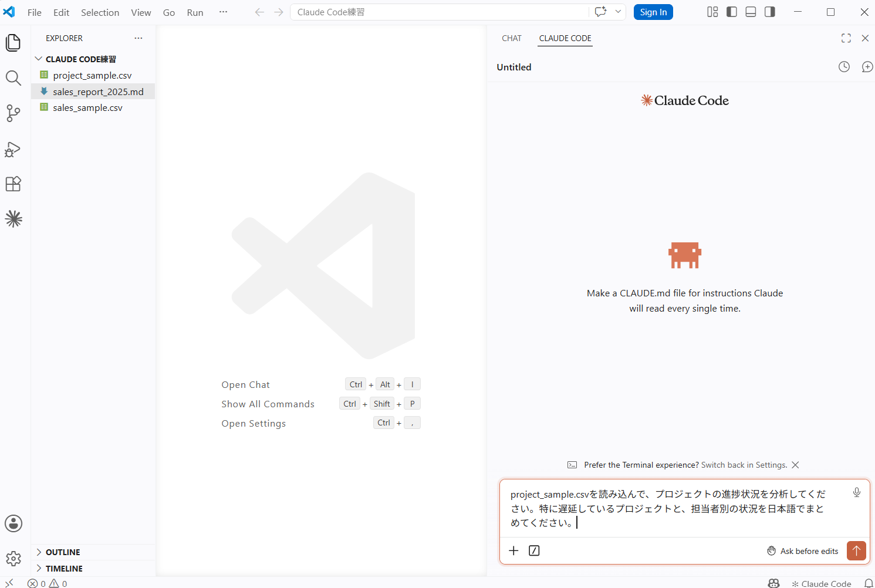Open slash commands menu icon
This screenshot has width=875, height=588.
pos(534,550)
